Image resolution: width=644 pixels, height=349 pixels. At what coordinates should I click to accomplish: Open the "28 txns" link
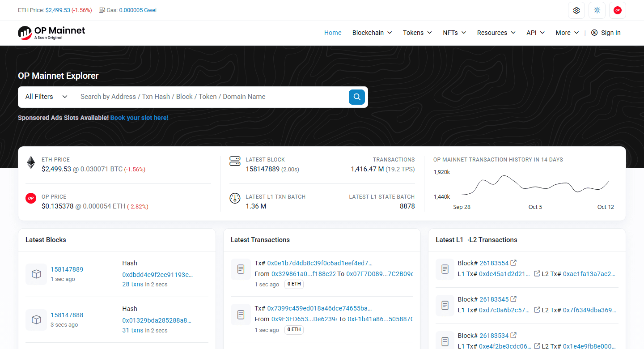132,284
